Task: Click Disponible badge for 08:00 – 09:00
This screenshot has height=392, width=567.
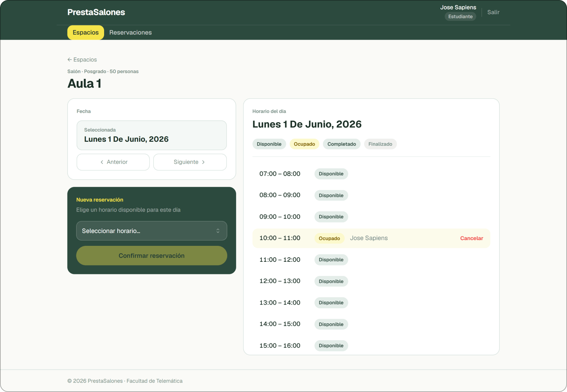Action: coord(331,195)
